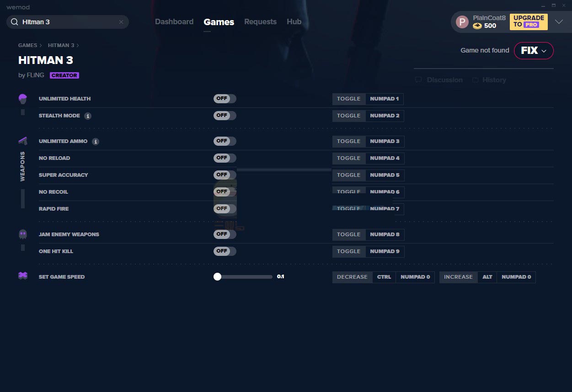572x392 pixels.
Task: Click Toggle button for Unlimited Ammo
Action: 349,142
